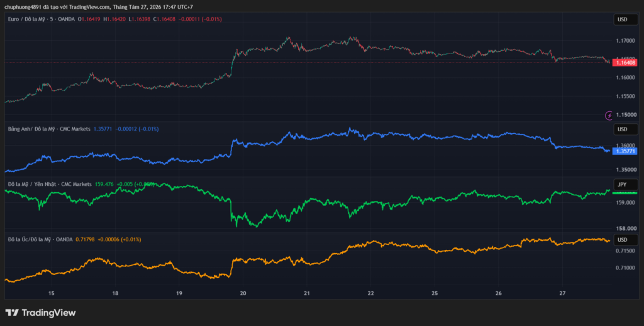Open USD currency selector in Bảng Anh pane
644x326 pixels.
[626, 129]
